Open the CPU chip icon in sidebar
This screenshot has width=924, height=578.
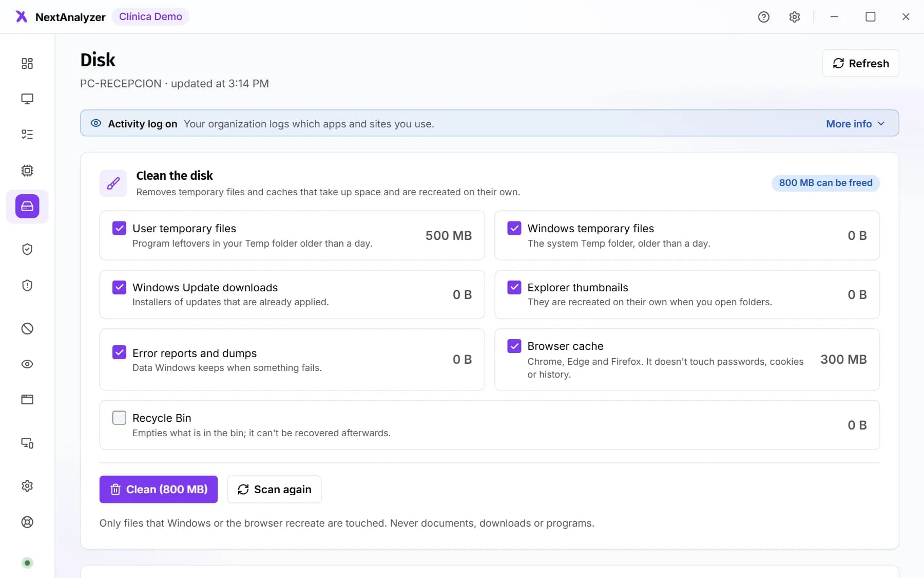[x=27, y=171]
